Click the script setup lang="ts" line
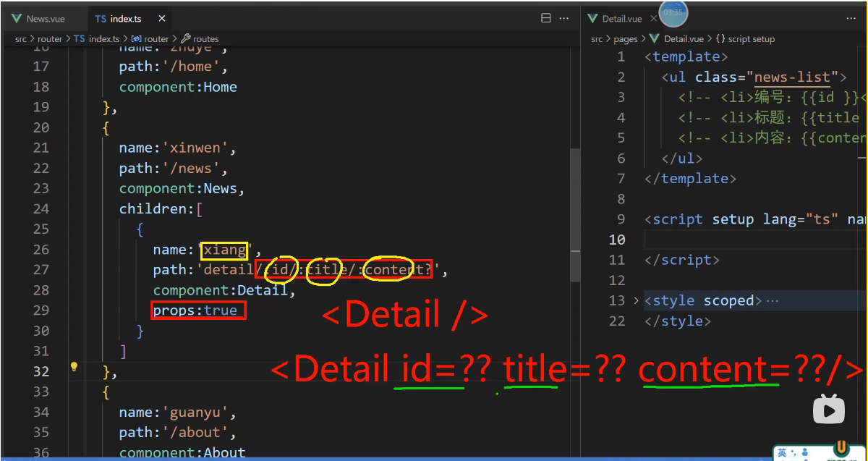 (756, 219)
